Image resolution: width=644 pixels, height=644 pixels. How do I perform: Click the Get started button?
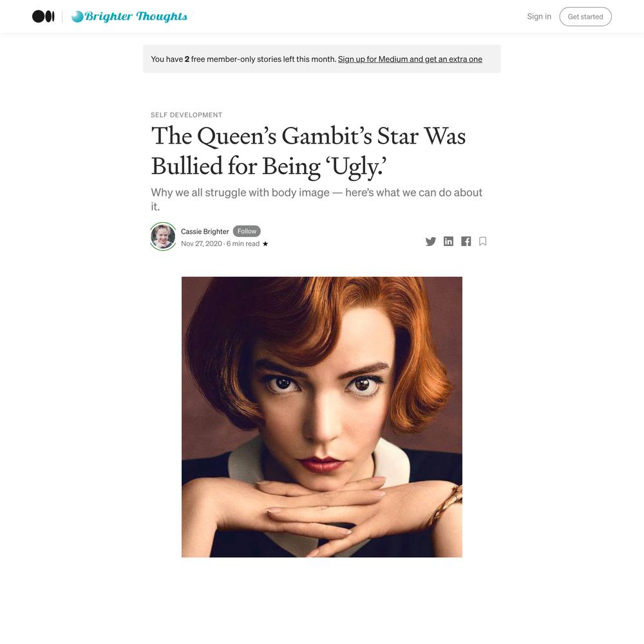coord(585,17)
